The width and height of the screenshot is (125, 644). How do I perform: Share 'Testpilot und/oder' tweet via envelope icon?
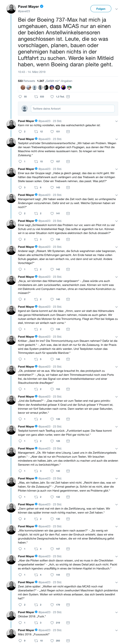68,162
